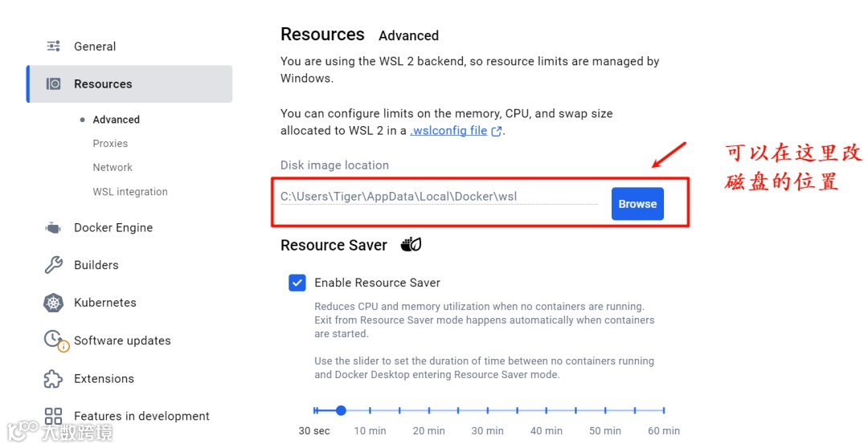Click the Browse button for disk image
Viewport: 868px width, 448px height.
click(637, 204)
